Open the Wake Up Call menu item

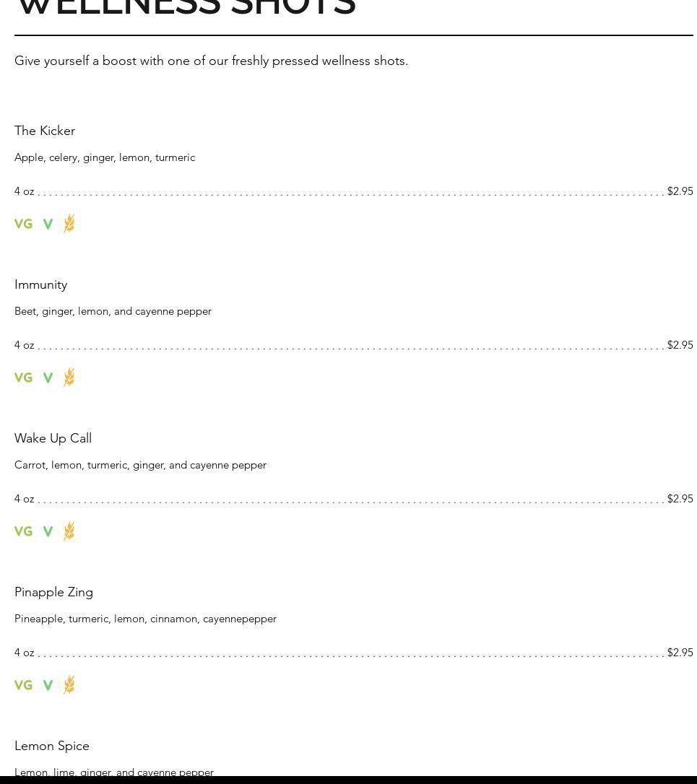pyautogui.click(x=53, y=438)
